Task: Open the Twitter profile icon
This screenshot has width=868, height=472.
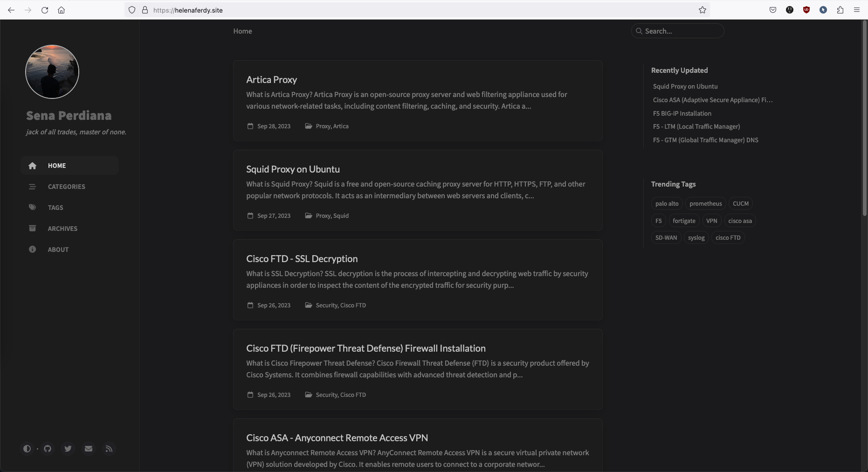Action: click(68, 449)
